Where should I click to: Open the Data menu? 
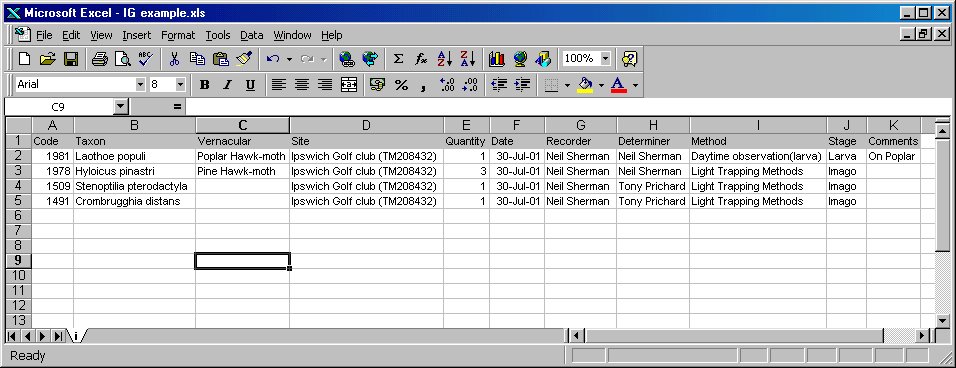(x=251, y=35)
